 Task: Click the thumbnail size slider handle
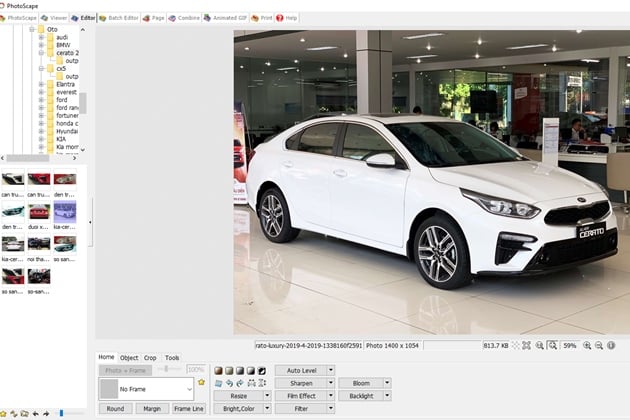pyautogui.click(x=61, y=413)
